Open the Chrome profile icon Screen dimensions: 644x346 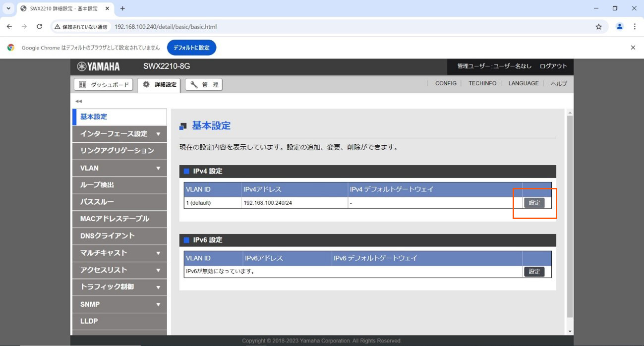[619, 27]
